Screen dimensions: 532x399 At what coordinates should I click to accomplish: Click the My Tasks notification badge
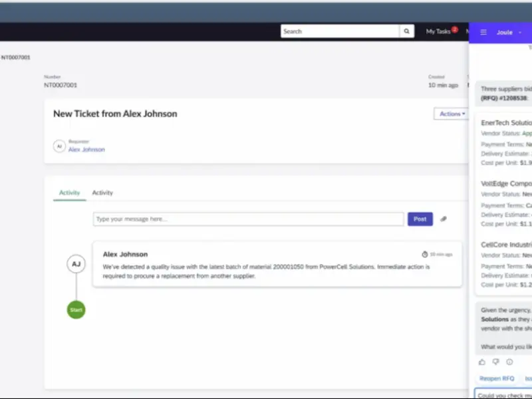coord(455,29)
